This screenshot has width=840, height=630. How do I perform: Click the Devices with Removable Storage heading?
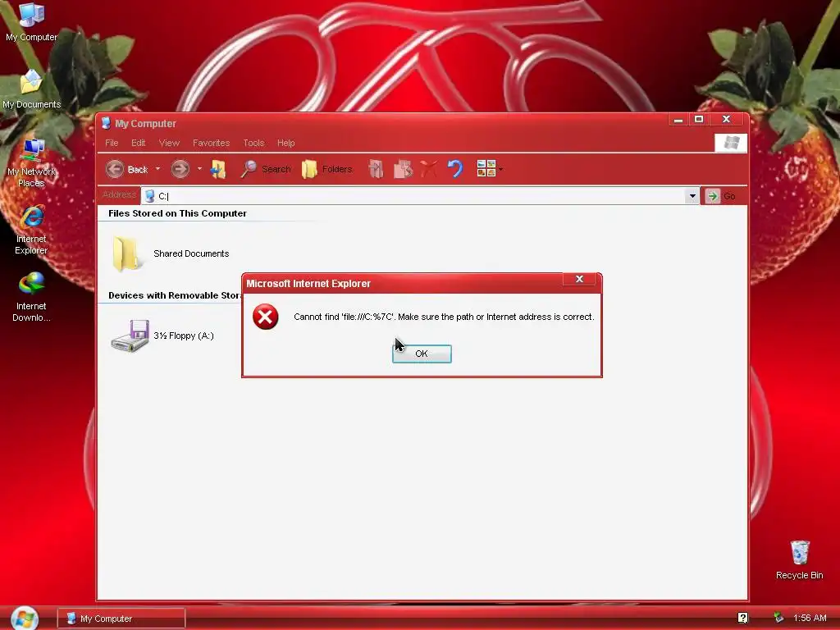coord(175,295)
